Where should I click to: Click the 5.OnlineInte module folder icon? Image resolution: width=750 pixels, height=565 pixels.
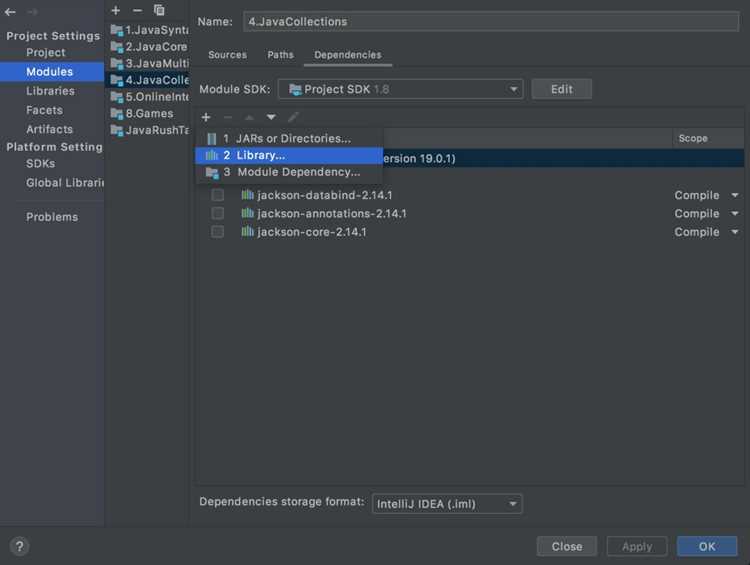(x=117, y=97)
